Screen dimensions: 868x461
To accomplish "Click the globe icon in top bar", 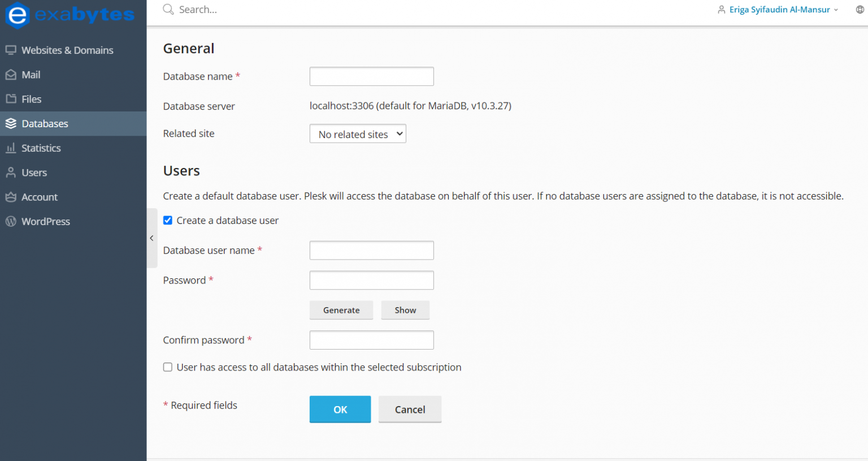I will pos(860,10).
